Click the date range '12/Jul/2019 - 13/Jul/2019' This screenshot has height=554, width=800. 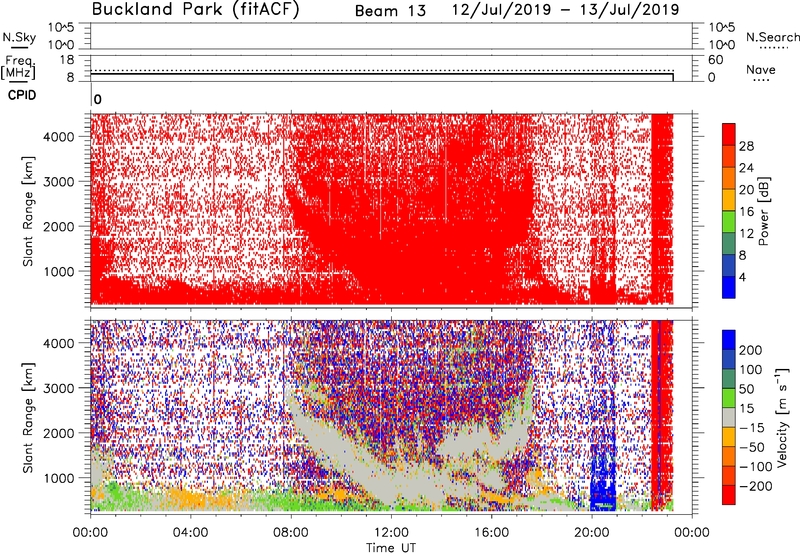coord(565,10)
